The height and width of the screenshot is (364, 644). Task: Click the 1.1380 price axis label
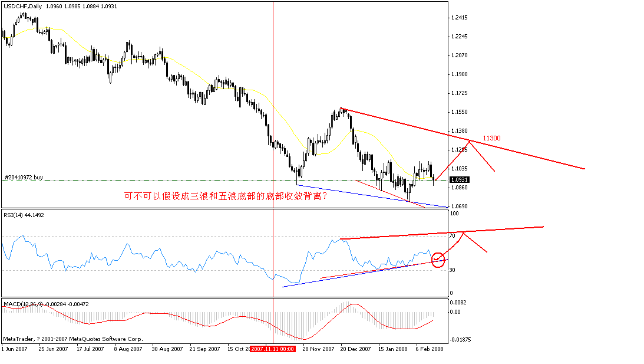point(459,131)
